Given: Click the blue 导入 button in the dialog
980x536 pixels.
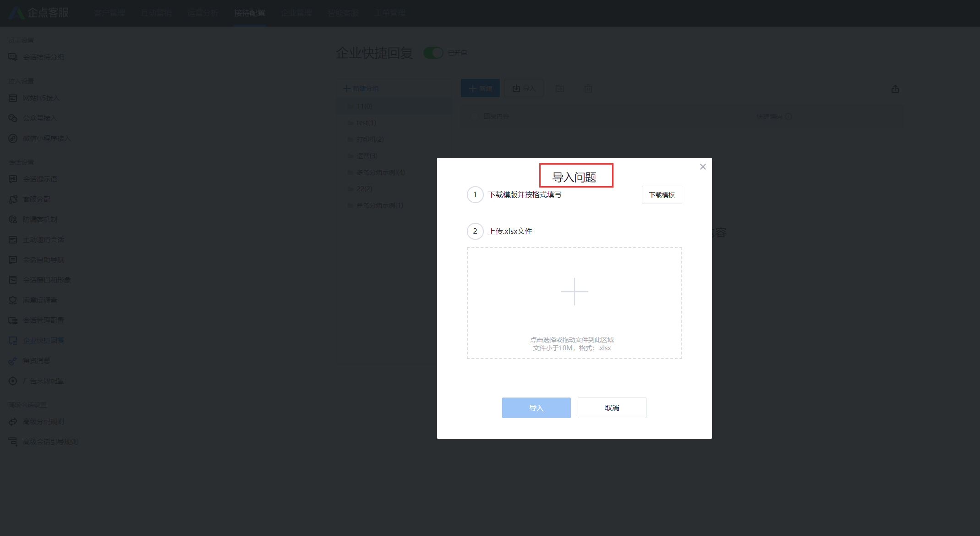Looking at the screenshot, I should click(536, 408).
